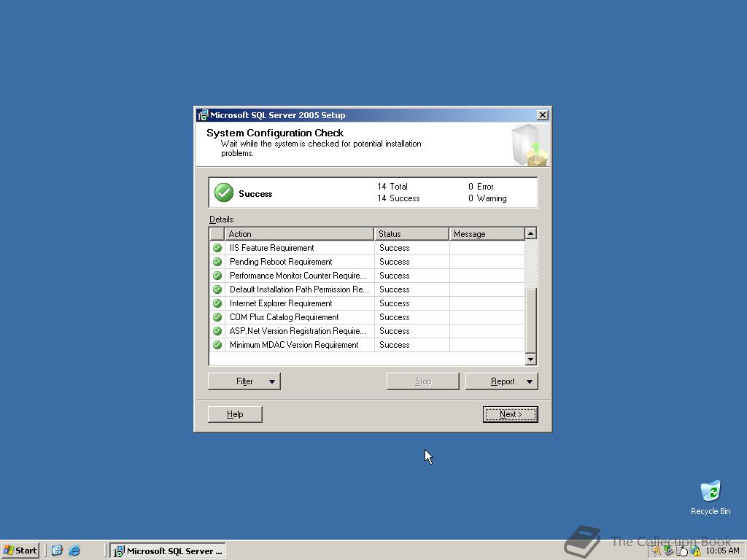
Task: Click the details list scroll down arrow
Action: click(531, 359)
